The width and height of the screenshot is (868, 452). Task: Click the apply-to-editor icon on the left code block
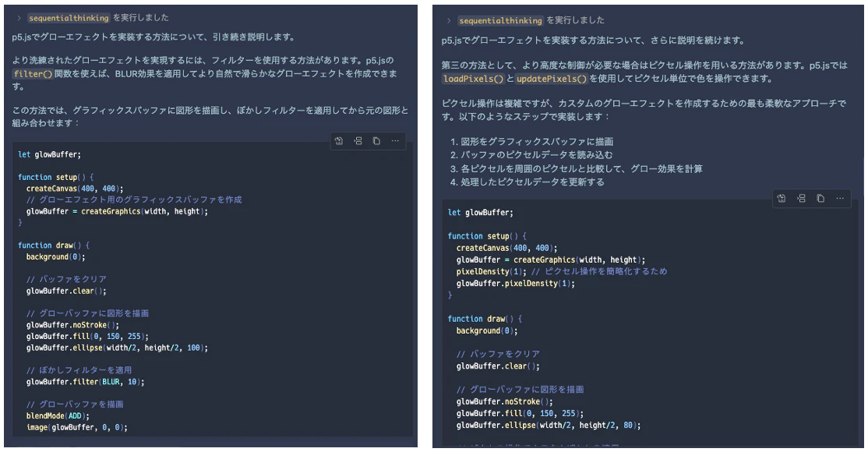pyautogui.click(x=339, y=141)
